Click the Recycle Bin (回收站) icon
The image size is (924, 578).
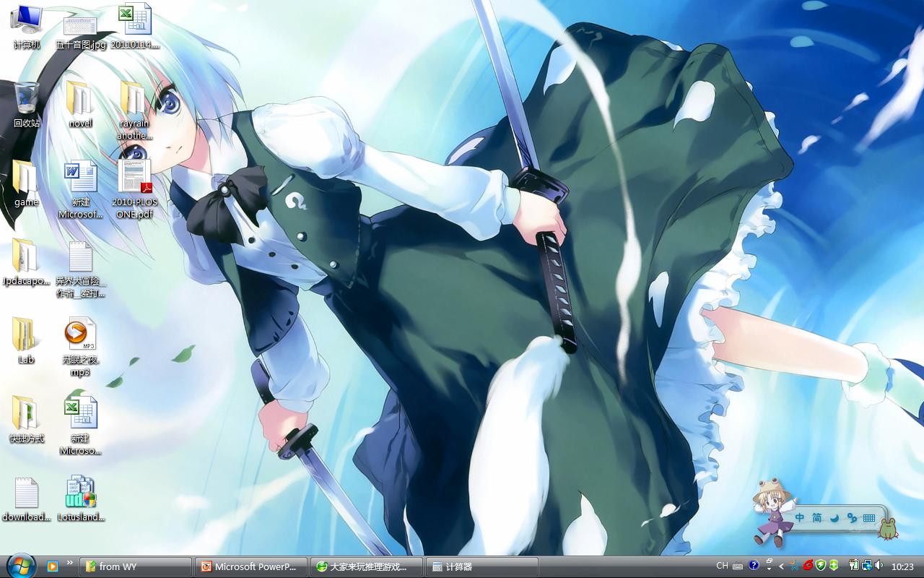tap(27, 100)
